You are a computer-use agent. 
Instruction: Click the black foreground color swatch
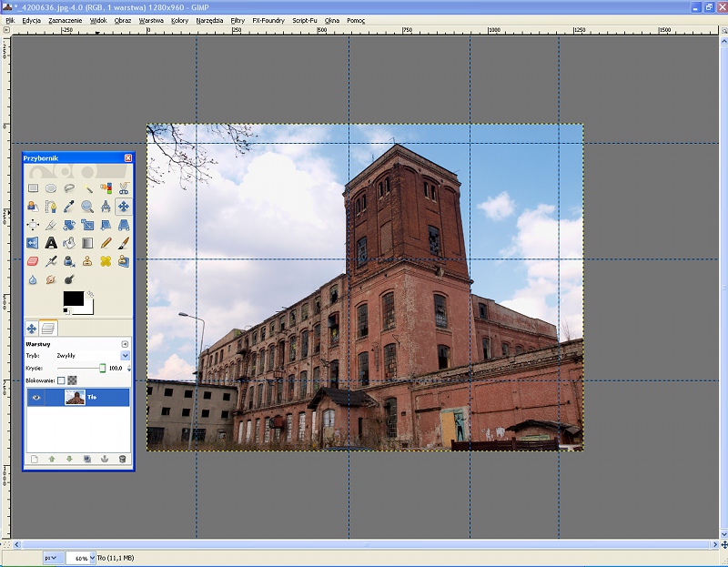pyautogui.click(x=73, y=299)
